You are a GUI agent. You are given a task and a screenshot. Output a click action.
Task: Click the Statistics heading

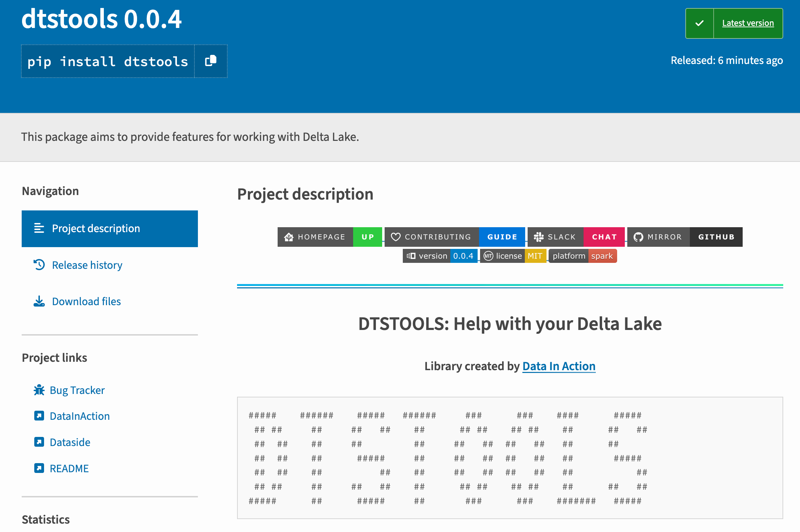tap(46, 520)
